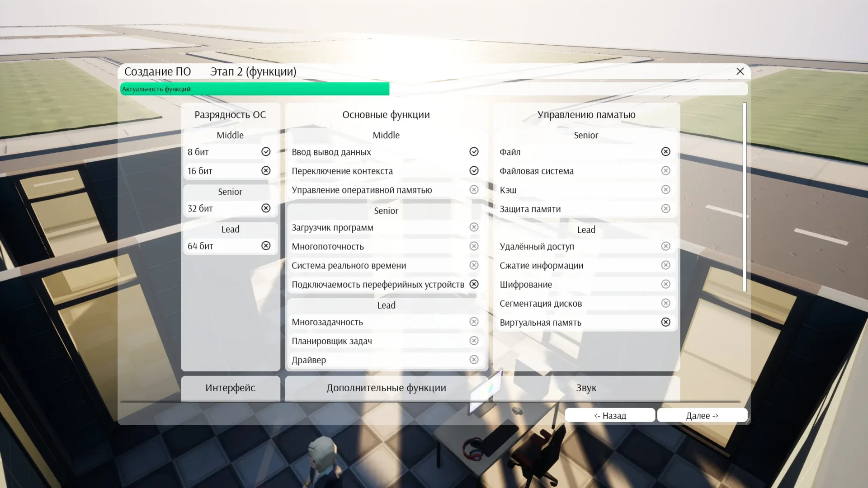
Task: Open the Звук section
Action: (x=586, y=388)
